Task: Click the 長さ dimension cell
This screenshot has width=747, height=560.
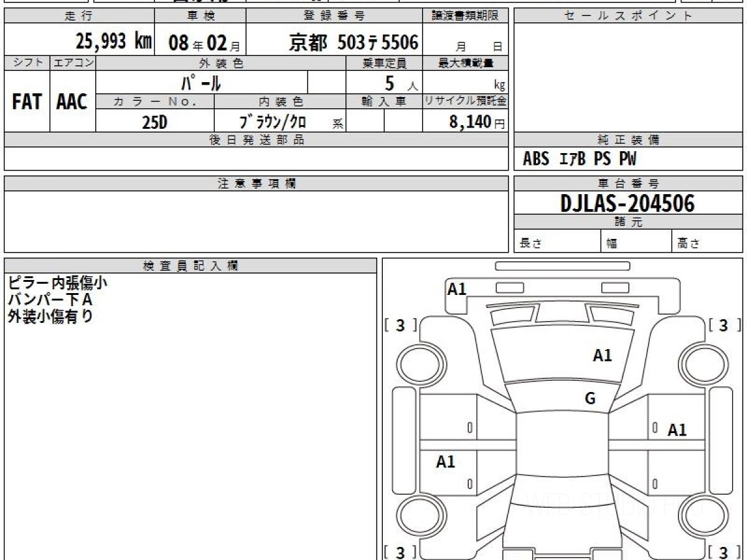Action: click(x=557, y=241)
